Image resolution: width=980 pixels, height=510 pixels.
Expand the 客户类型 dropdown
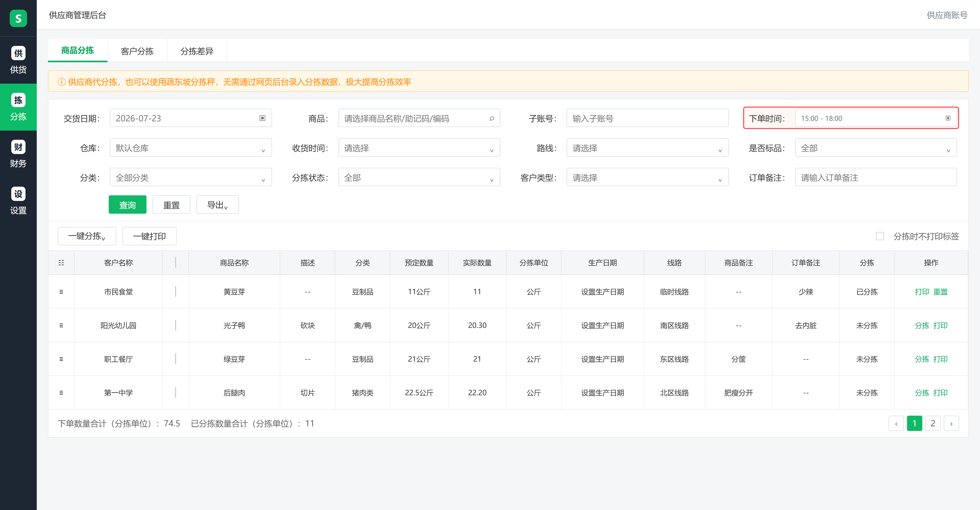pos(647,177)
